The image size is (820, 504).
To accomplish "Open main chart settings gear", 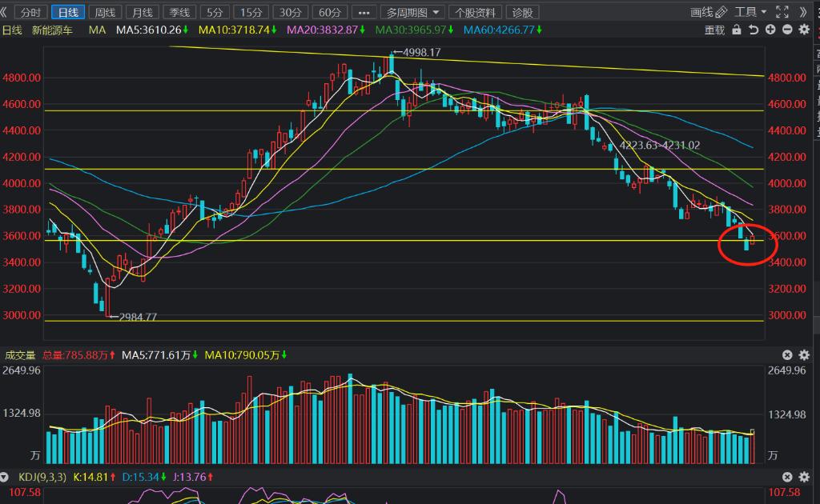I will coord(804,30).
